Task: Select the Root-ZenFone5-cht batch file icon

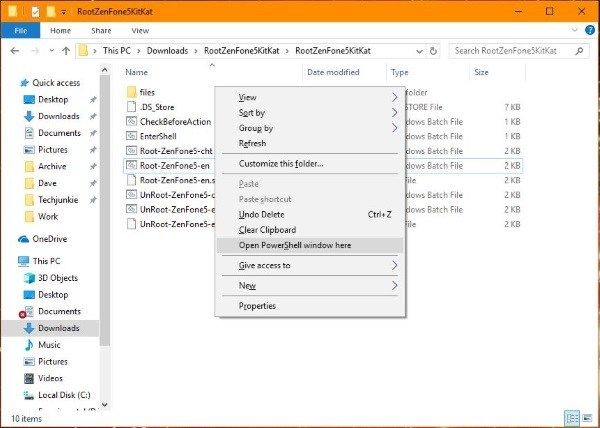Action: coord(131,151)
